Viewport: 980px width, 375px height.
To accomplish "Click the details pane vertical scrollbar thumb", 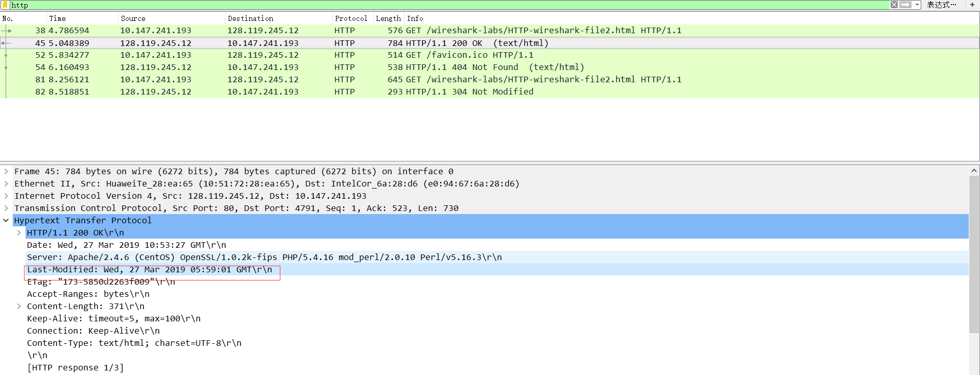I will (x=974, y=254).
